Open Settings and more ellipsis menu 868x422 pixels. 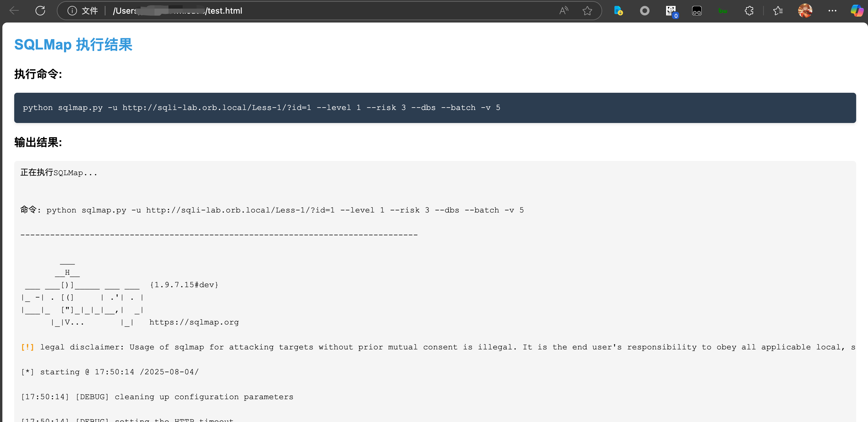click(x=832, y=11)
